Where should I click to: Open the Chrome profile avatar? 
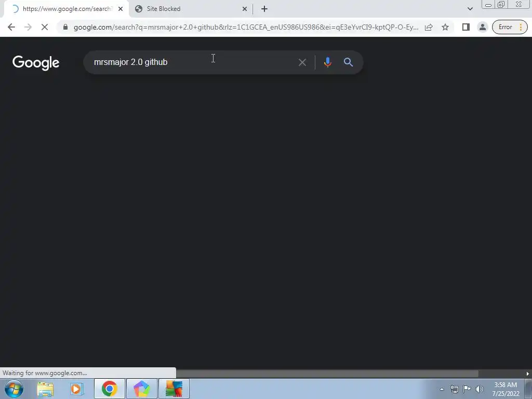click(483, 27)
